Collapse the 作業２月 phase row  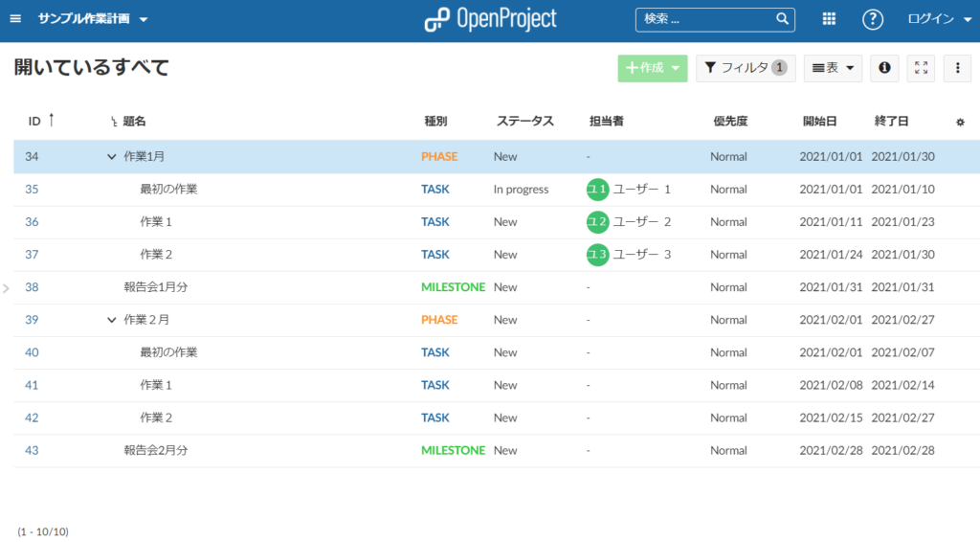[x=112, y=320]
